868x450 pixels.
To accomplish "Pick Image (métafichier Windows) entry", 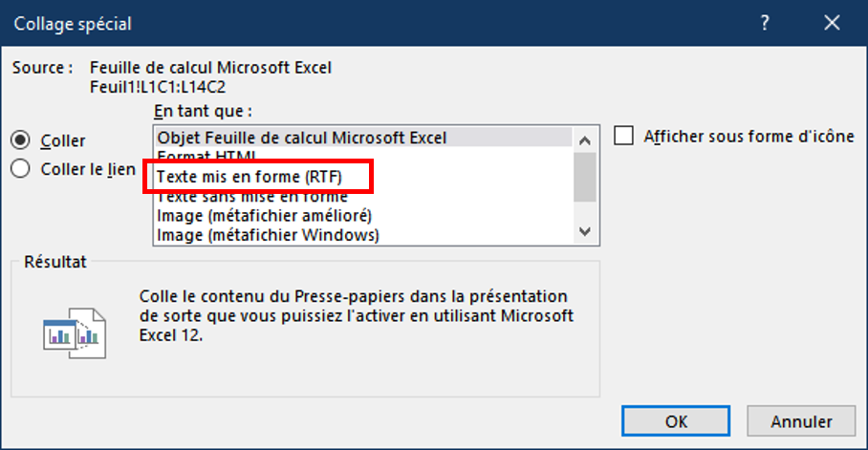I will click(268, 234).
